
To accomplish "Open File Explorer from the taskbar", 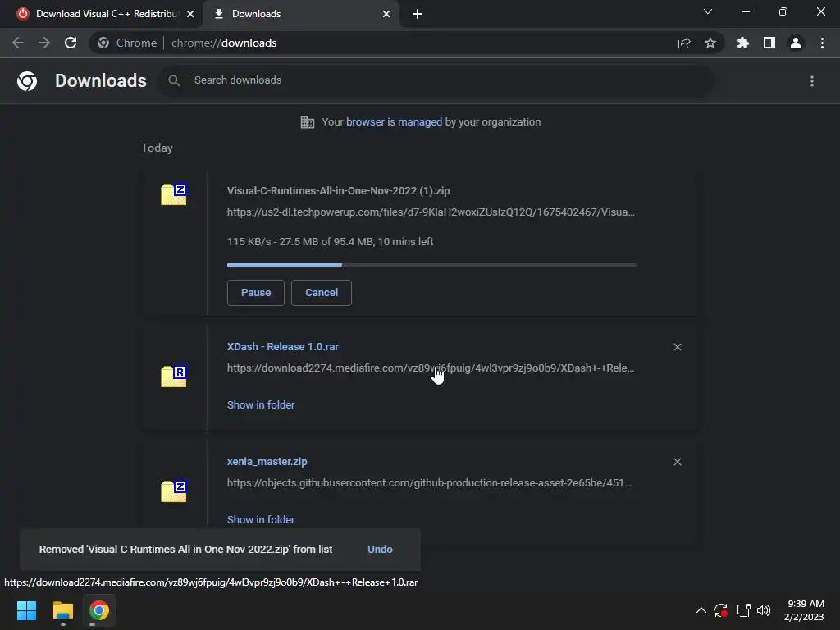I will pyautogui.click(x=62, y=610).
